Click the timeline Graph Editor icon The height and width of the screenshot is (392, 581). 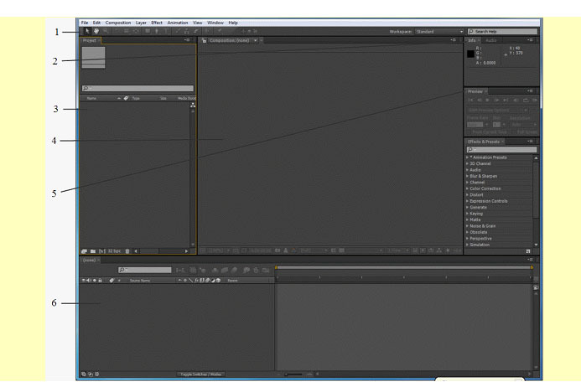[266, 271]
